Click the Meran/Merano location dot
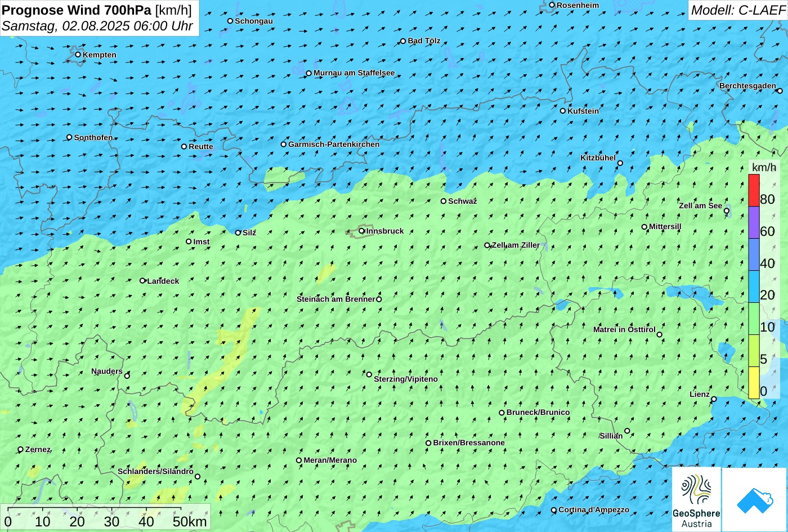 [299, 461]
